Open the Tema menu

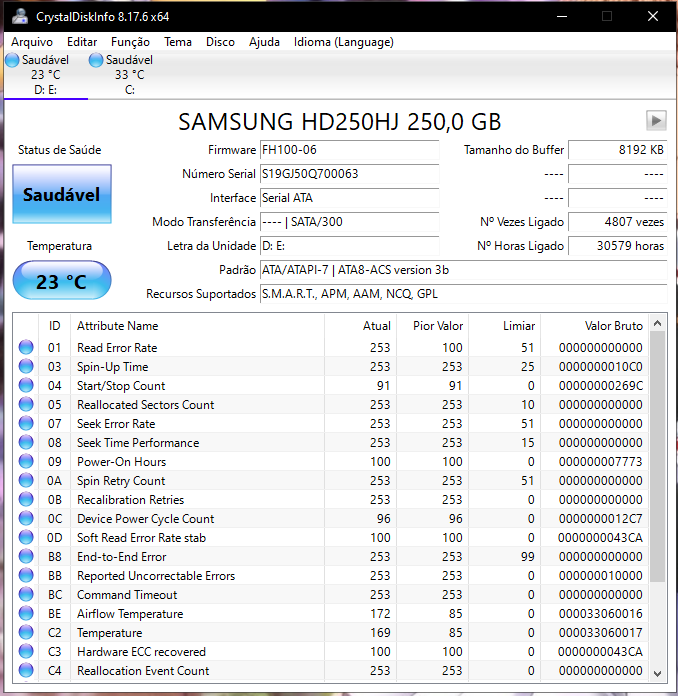coord(178,42)
